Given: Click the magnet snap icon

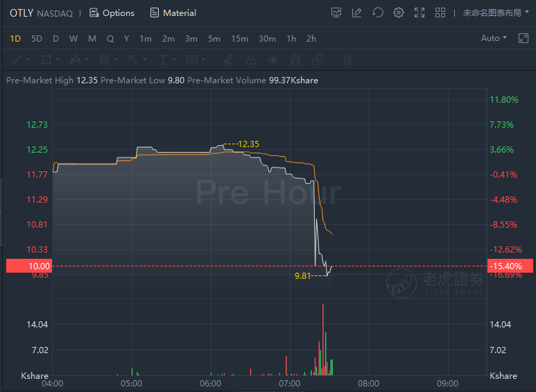Looking at the screenshot, I should pos(295,60).
